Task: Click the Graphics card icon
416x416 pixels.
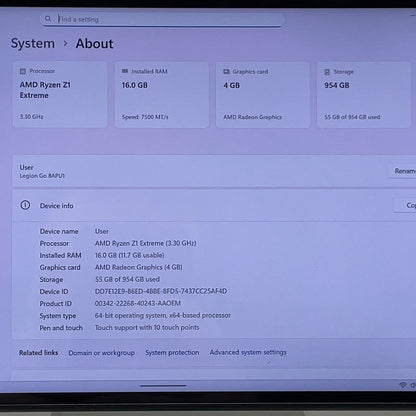Action: pos(226,72)
